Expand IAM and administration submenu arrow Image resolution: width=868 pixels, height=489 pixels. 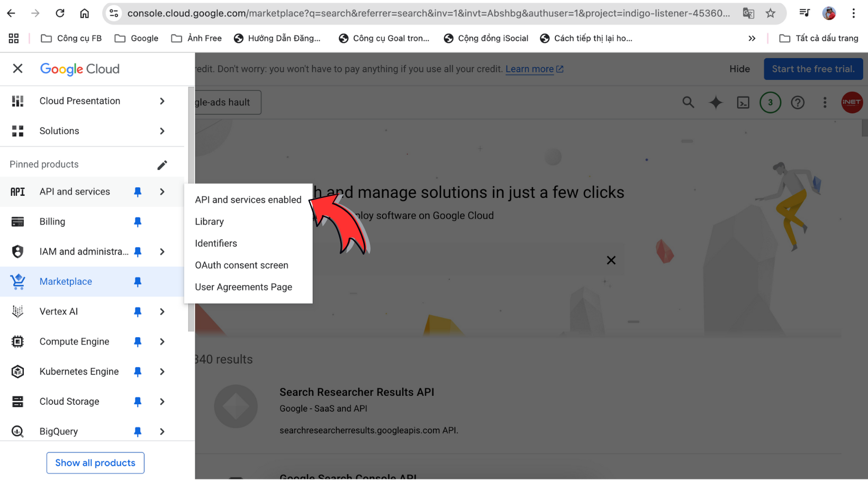[x=162, y=251]
